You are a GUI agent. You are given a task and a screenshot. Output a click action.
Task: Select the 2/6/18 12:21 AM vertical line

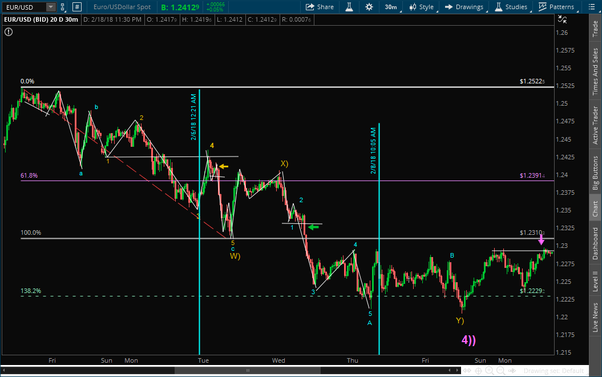[x=199, y=222]
